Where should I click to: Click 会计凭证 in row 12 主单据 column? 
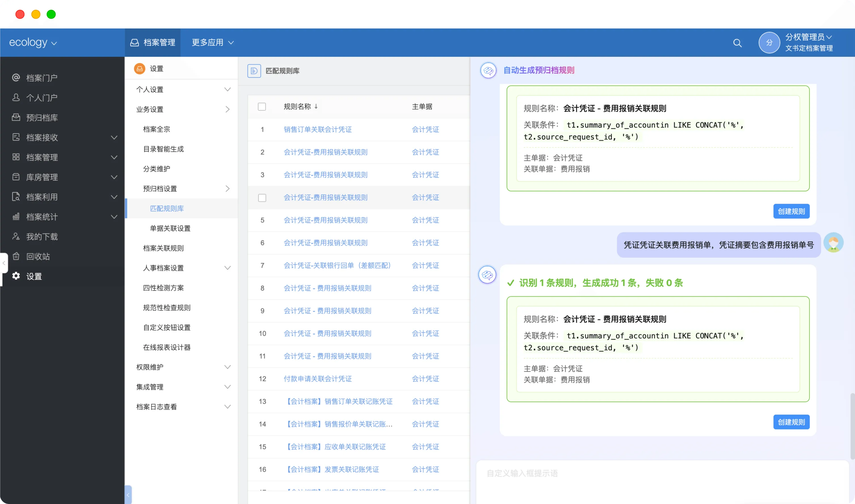(x=425, y=379)
